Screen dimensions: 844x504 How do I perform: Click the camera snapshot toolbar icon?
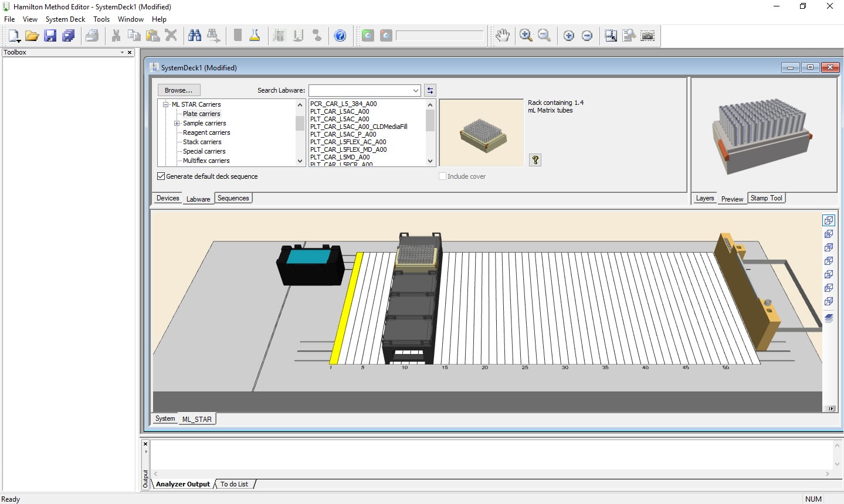pos(648,36)
